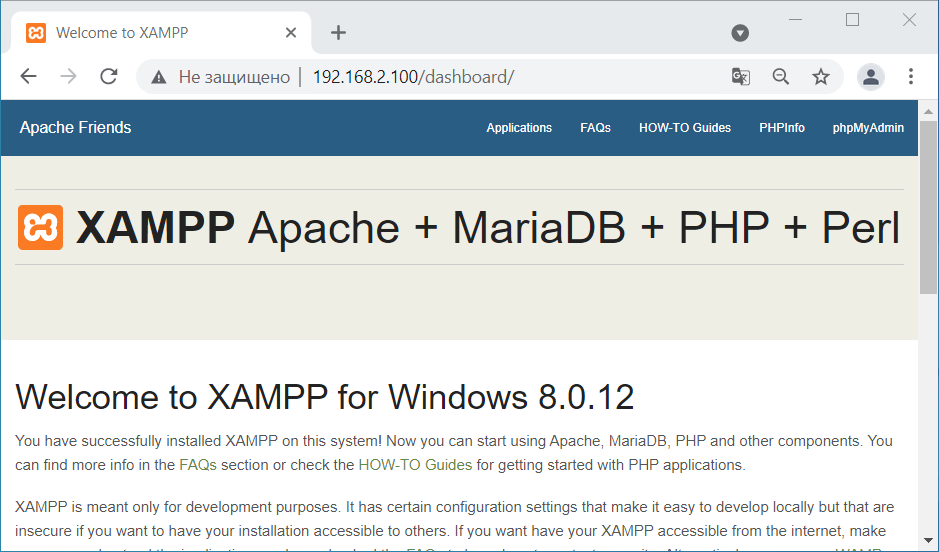Click the back navigation arrow

tap(28, 76)
